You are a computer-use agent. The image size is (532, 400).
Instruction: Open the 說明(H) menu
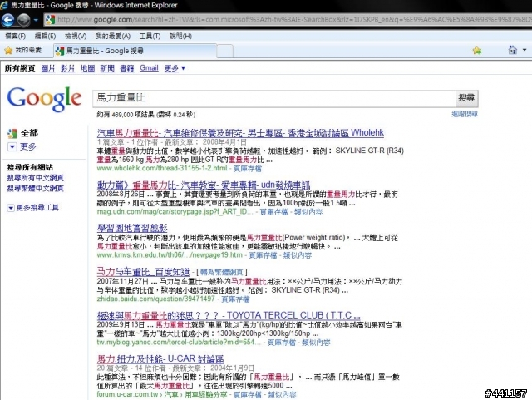pos(180,36)
